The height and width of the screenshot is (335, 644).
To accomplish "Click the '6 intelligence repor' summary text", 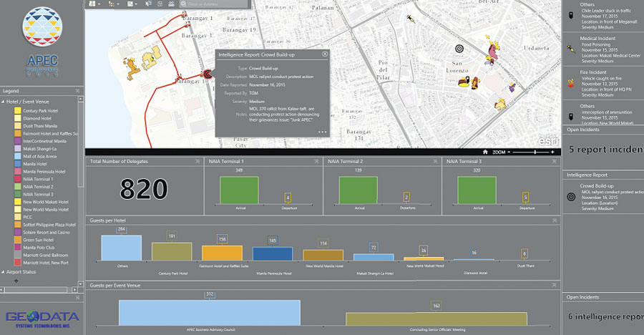I will [x=606, y=316].
